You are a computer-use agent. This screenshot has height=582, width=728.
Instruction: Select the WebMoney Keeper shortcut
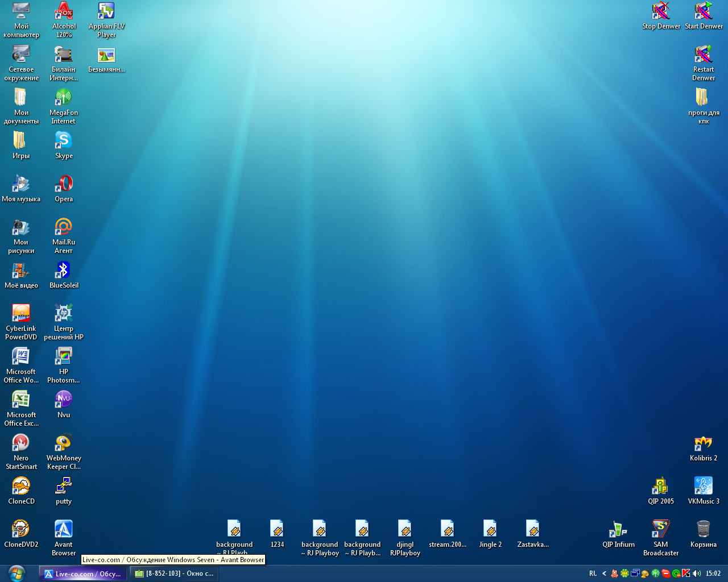[x=64, y=443]
